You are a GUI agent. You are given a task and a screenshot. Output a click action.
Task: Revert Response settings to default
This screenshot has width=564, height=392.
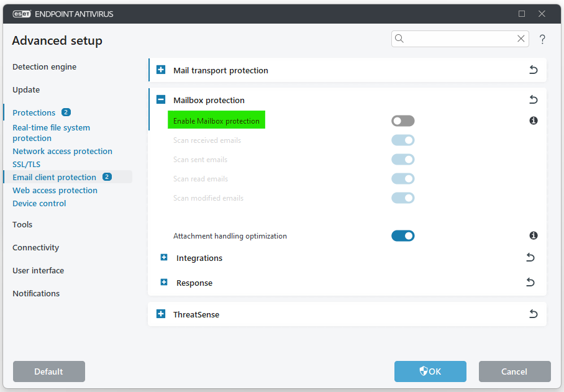(x=530, y=282)
